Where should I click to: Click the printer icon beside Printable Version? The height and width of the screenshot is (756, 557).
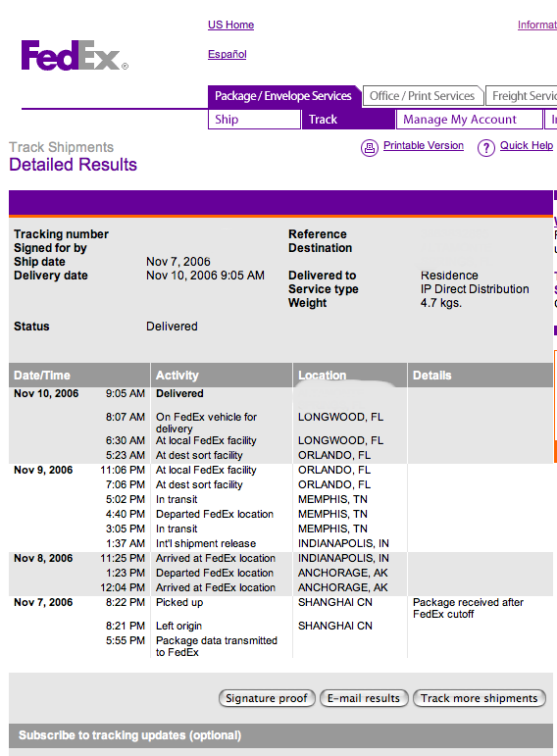click(370, 147)
